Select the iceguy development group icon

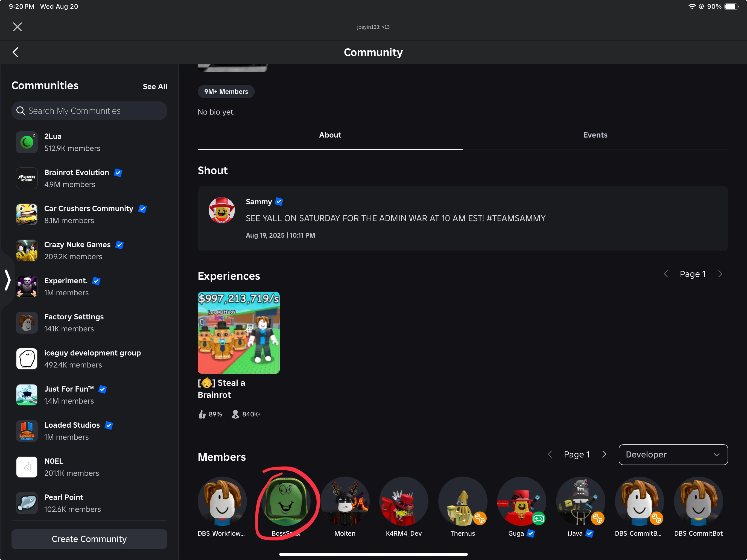[27, 359]
